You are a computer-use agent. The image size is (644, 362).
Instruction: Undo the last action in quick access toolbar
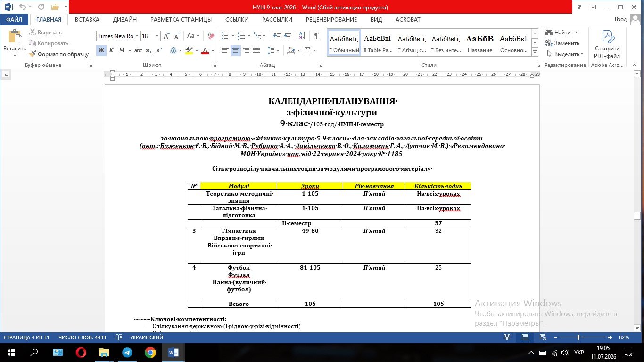coord(22,7)
